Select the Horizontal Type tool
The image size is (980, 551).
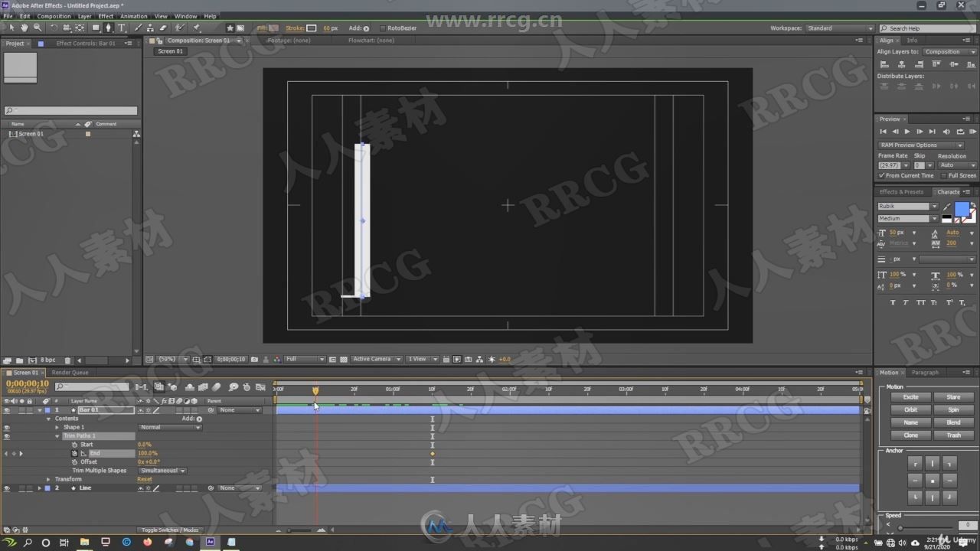pos(121,28)
